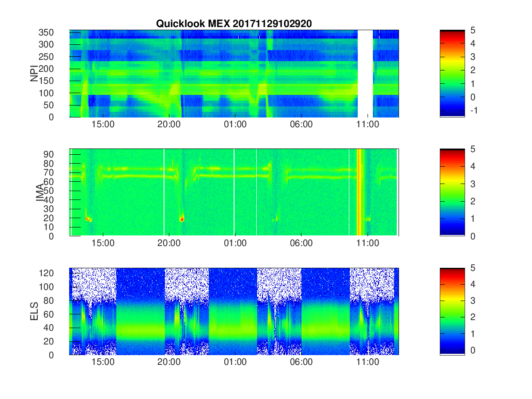Viewport: 532px width, 399px height.
Task: Click the white data gap in NPI panel
Action: [365, 74]
